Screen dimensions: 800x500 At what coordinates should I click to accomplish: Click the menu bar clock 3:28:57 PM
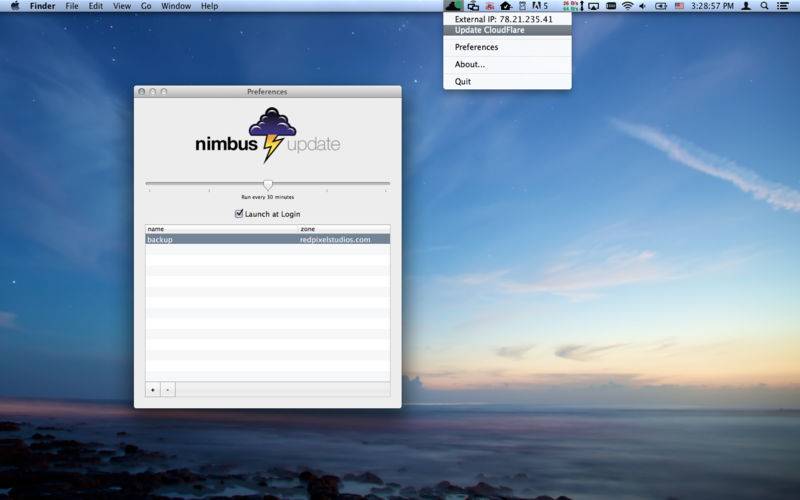pos(712,6)
